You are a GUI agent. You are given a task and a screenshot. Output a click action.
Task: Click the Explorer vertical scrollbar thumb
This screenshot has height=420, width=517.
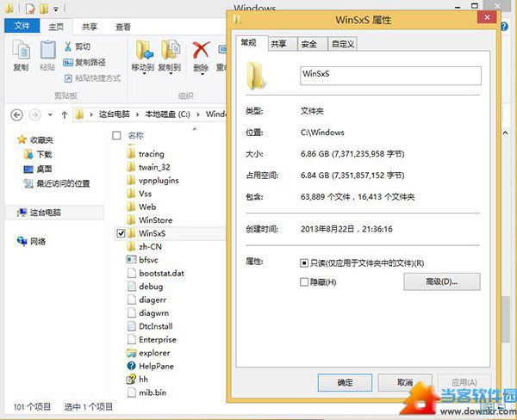505,319
